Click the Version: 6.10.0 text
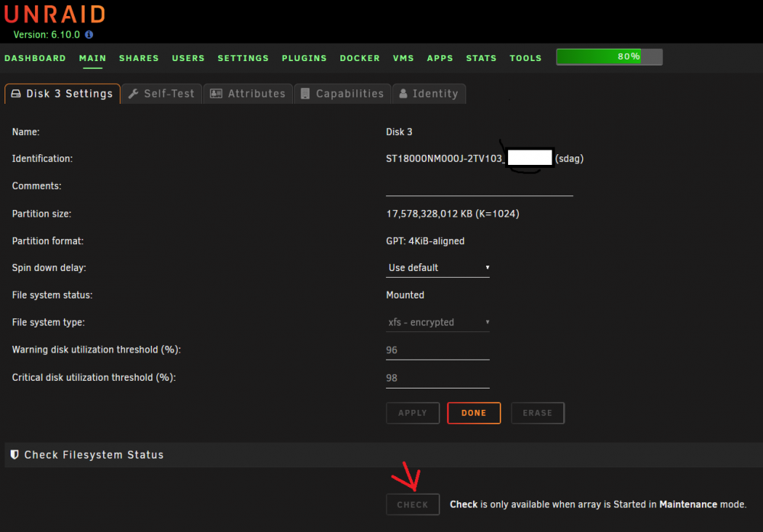763x532 pixels. pos(47,34)
